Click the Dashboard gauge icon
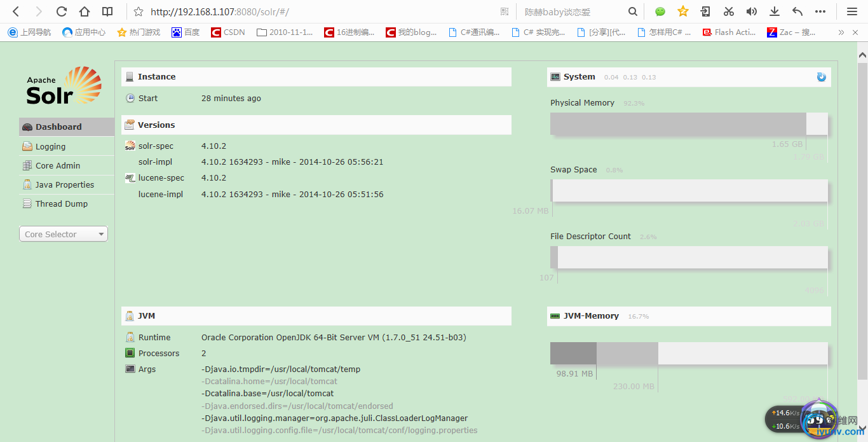This screenshot has height=442, width=868. [x=27, y=127]
